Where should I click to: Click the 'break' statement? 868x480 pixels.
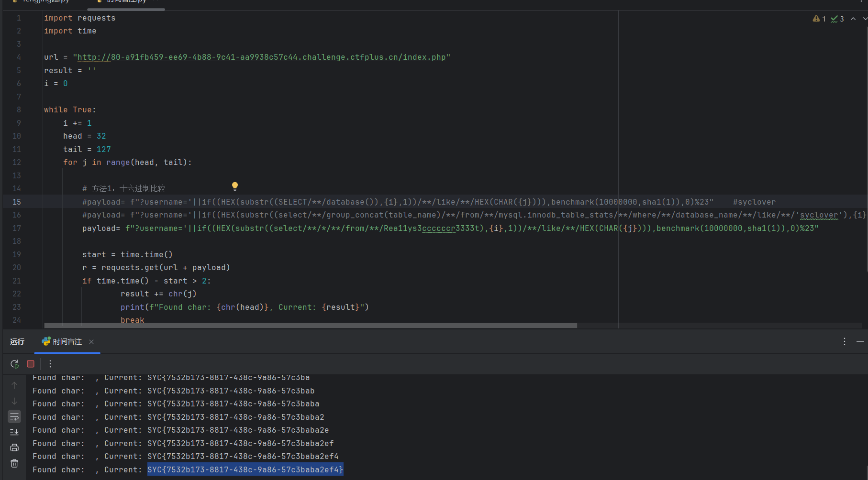(133, 320)
